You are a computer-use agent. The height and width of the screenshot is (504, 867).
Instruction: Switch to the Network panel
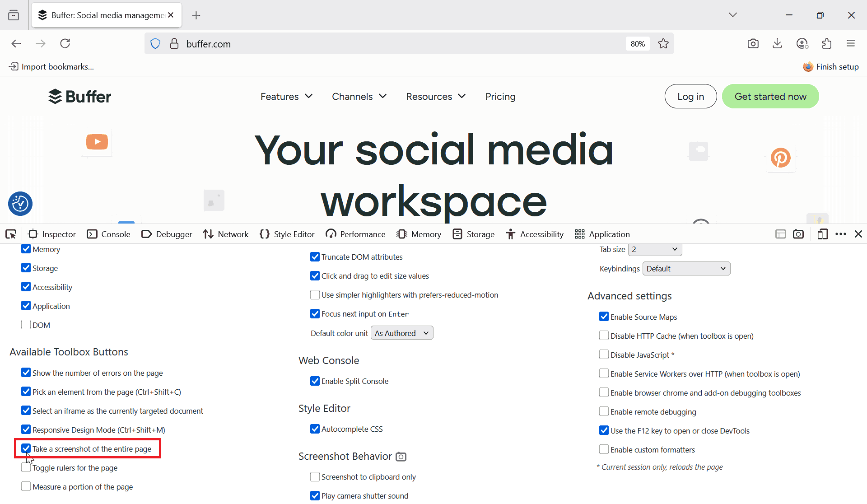click(x=225, y=234)
